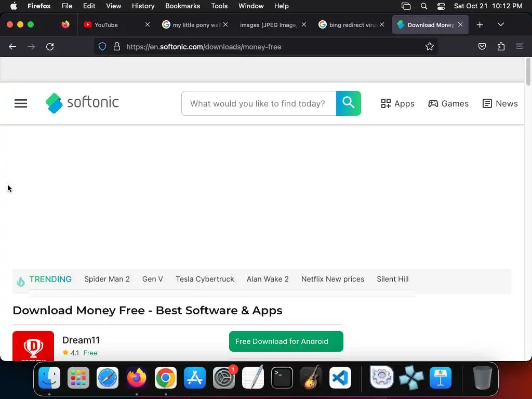This screenshot has width=532, height=399.
Task: Launch Safari from the Dock
Action: pos(108,378)
